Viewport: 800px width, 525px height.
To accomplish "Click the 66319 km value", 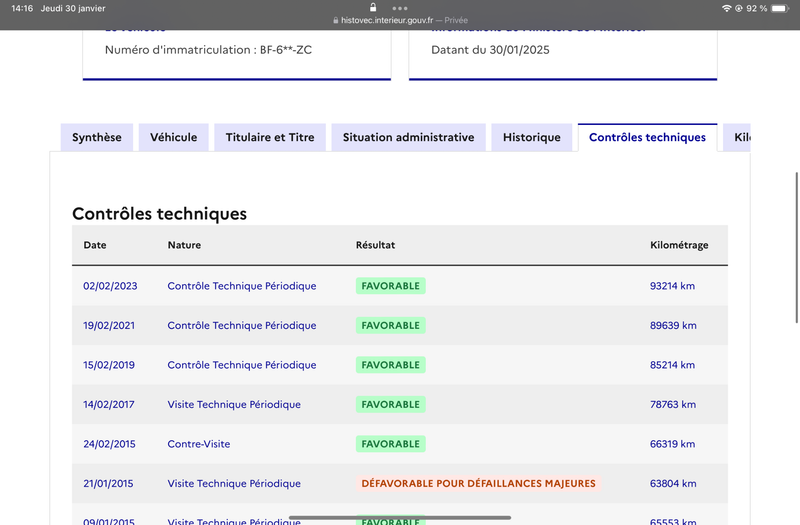I will (672, 444).
